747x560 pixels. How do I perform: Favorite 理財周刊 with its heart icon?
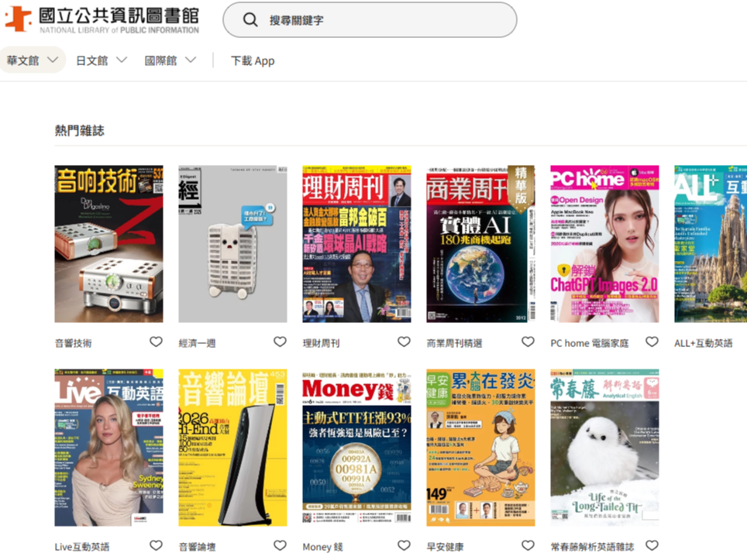(x=404, y=342)
